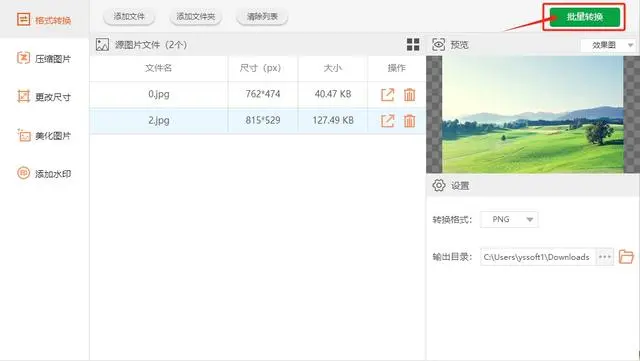Click the 127.49 KB size cell
Viewport: 640px width, 361px height.
pos(333,120)
